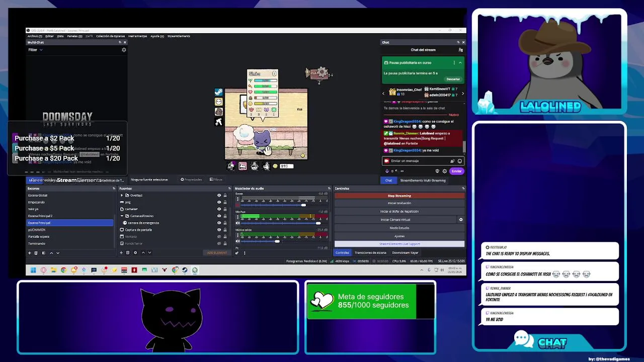
Task: Add a new scene with plus icon in Escenas
Action: [30, 253]
